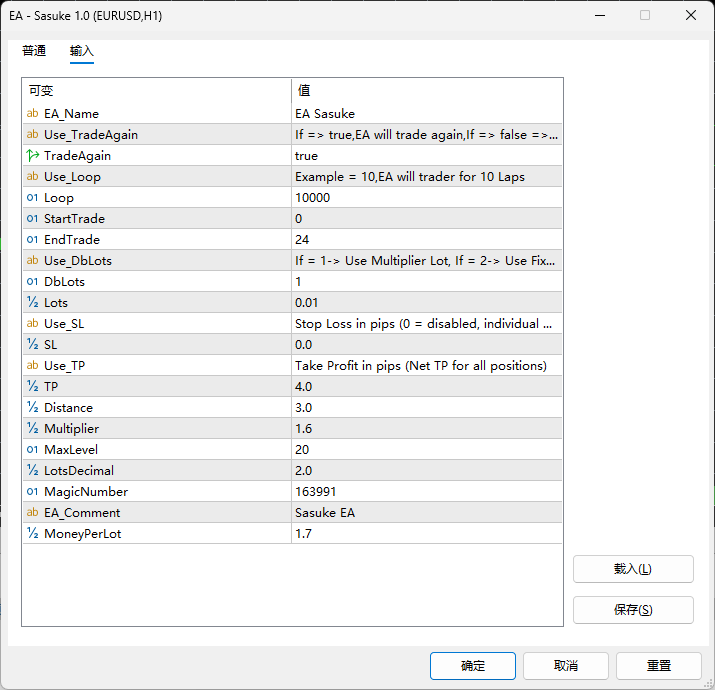Click the fraction icon beside Multiplier
715x690 pixels.
(32, 428)
